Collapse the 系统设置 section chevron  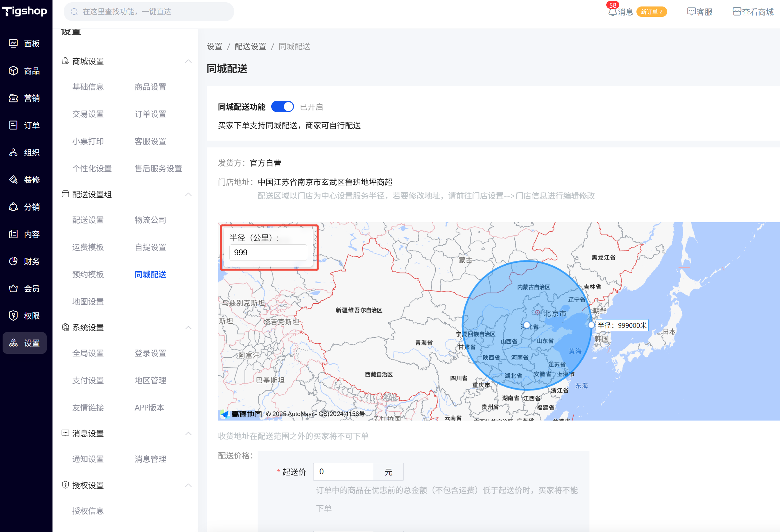[188, 327]
